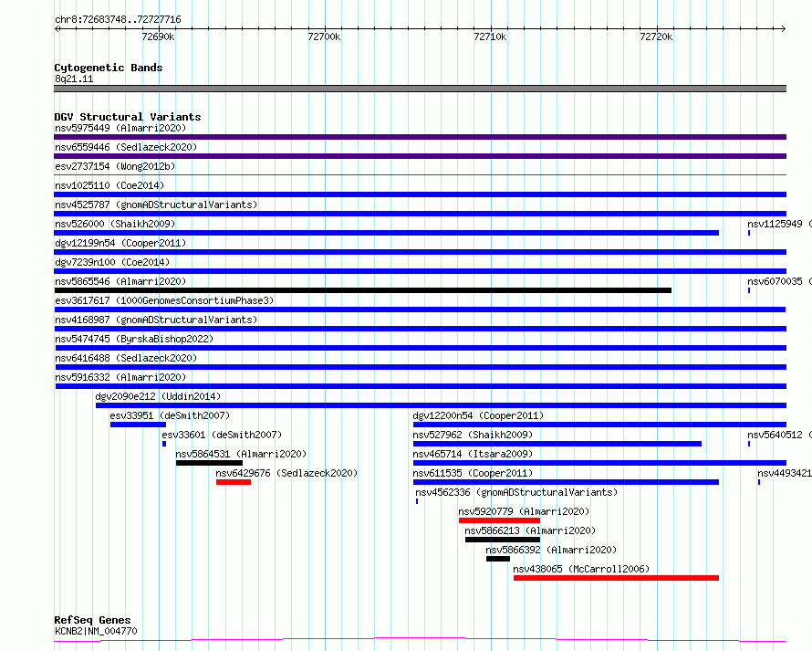
Task: Click the 72700k ruler mark
Action: click(x=324, y=37)
